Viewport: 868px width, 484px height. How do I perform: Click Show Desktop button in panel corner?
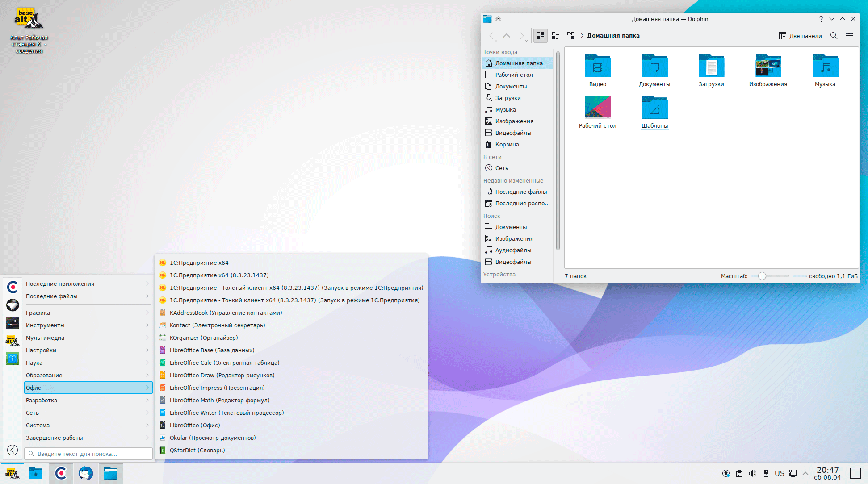[855, 473]
